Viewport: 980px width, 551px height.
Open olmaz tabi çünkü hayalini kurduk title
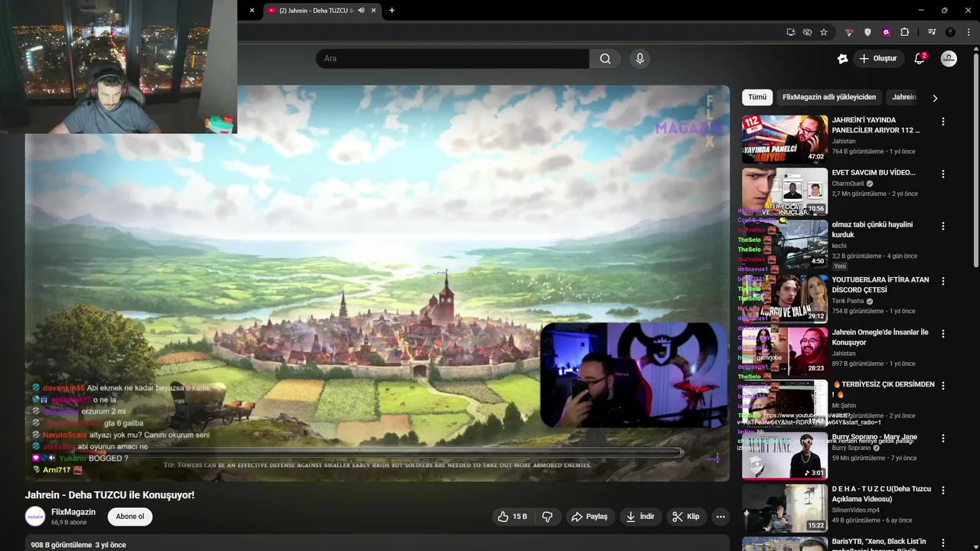pyautogui.click(x=872, y=230)
